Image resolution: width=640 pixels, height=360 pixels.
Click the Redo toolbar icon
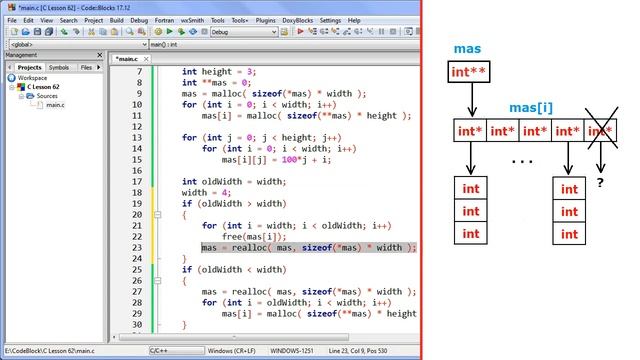pos(76,31)
